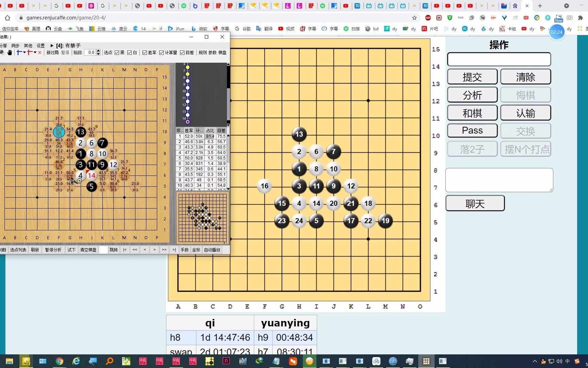Image resolution: width=588 pixels, height=368 pixels.
Task: Open the Chrome extensions puzzle icon
Action: coord(581,18)
